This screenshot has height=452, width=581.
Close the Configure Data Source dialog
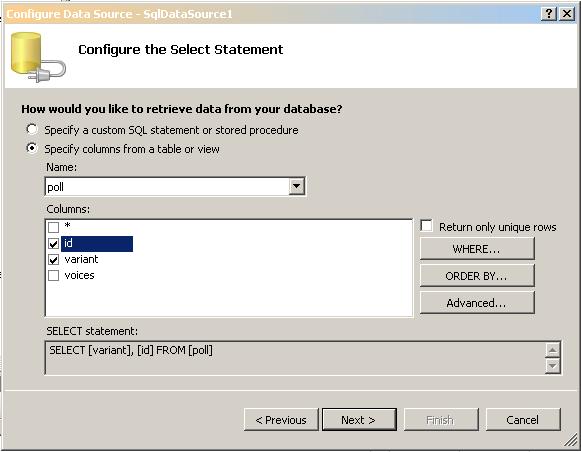coord(567,14)
